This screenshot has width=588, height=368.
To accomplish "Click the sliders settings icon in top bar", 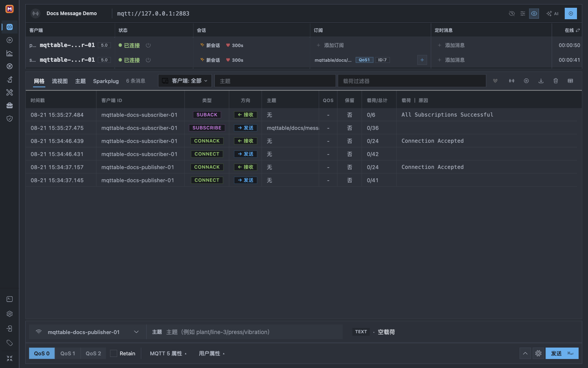I will (x=523, y=13).
